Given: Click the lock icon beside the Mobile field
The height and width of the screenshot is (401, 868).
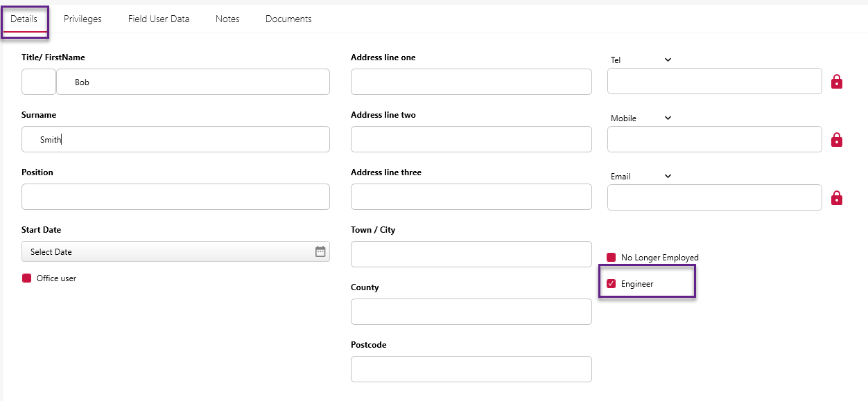Looking at the screenshot, I should click(837, 139).
